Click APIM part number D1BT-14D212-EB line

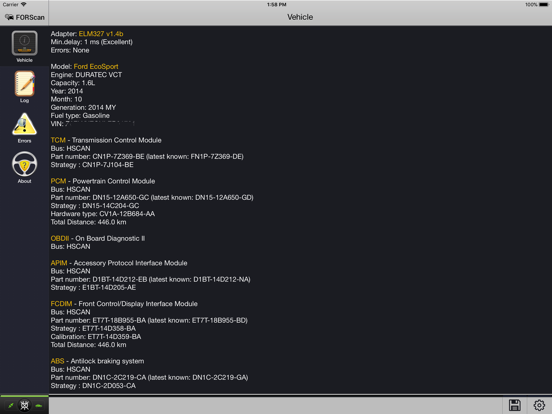pos(151,280)
